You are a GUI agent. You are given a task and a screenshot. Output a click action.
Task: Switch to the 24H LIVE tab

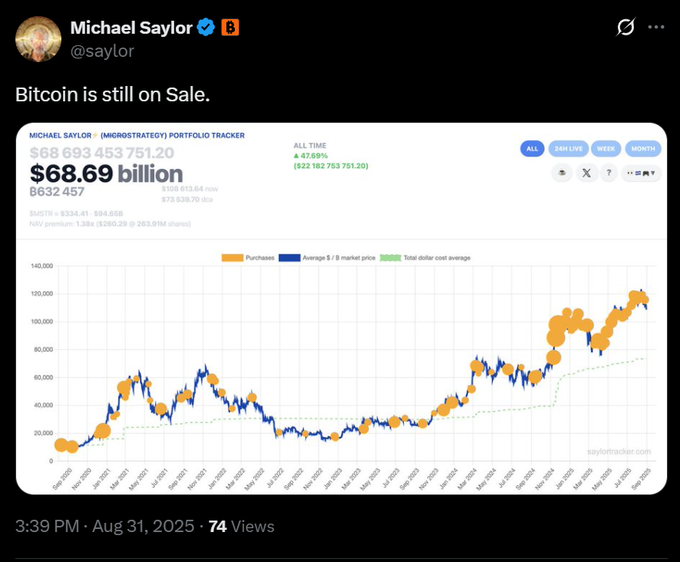point(569,149)
